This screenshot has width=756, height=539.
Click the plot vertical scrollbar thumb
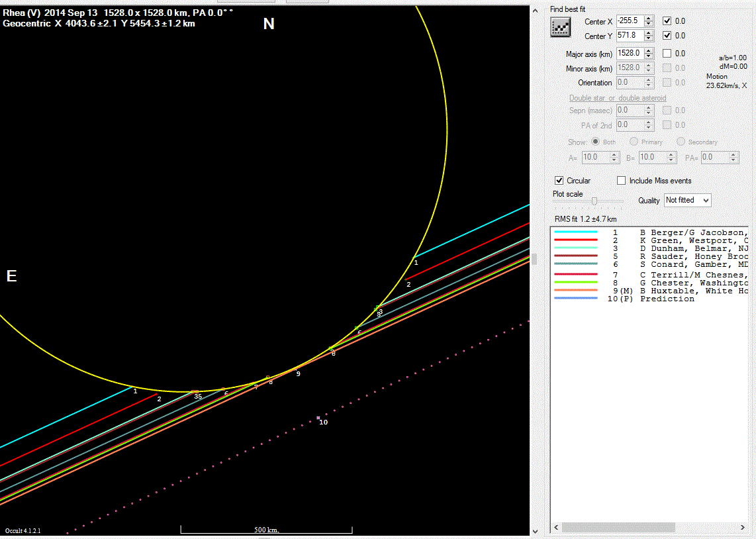tap(535, 259)
